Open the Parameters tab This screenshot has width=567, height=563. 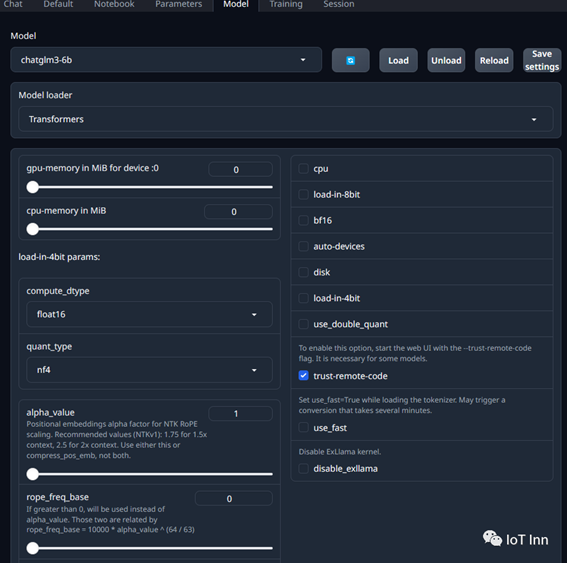tap(179, 4)
